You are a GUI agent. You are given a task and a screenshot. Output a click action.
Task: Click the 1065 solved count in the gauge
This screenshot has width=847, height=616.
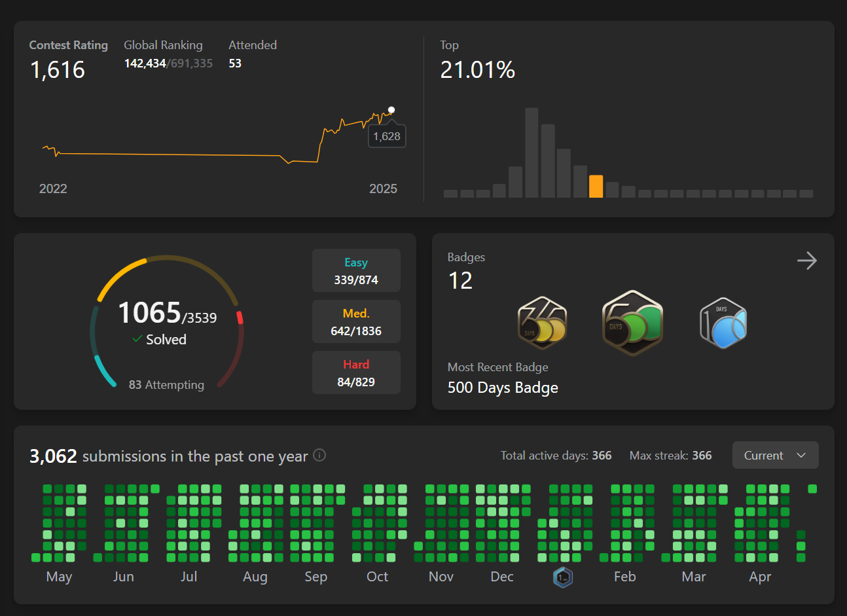pos(149,313)
